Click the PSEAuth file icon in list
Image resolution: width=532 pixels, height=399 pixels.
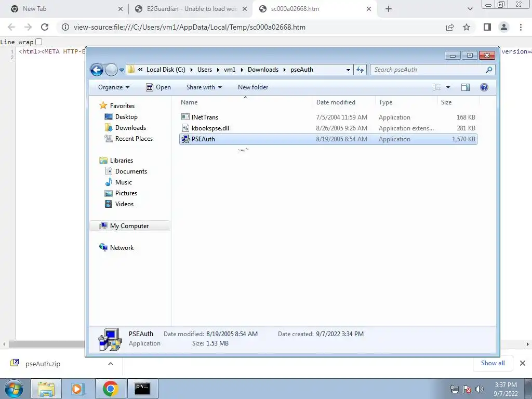[x=185, y=139]
